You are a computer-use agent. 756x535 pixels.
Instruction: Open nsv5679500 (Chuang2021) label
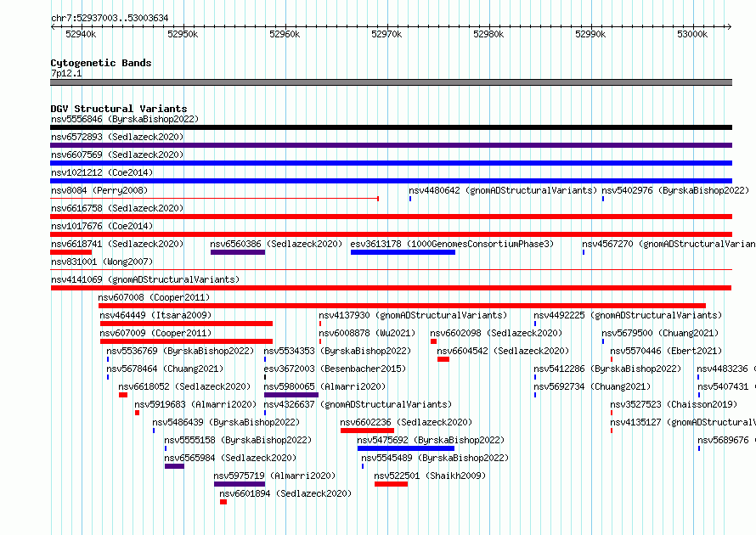tap(660, 333)
